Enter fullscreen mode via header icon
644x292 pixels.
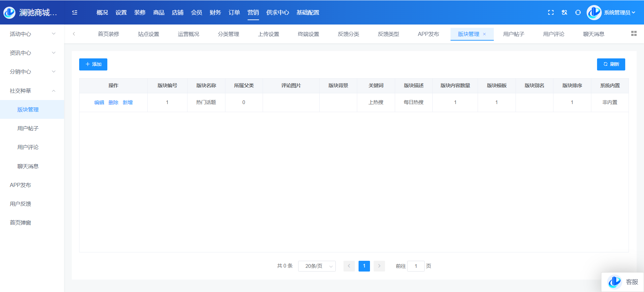(x=551, y=12)
